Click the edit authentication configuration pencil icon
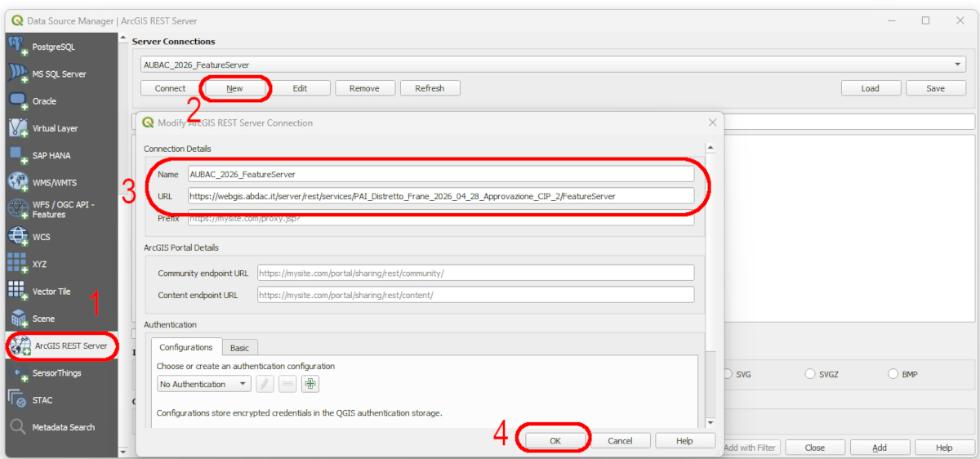Image resolution: width=980 pixels, height=459 pixels. tap(265, 384)
